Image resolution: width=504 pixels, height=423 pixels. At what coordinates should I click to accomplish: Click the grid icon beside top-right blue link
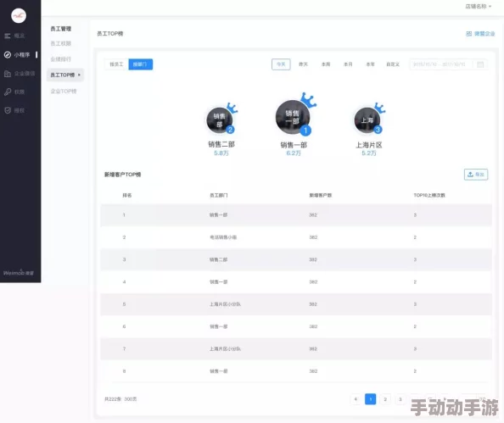(469, 34)
